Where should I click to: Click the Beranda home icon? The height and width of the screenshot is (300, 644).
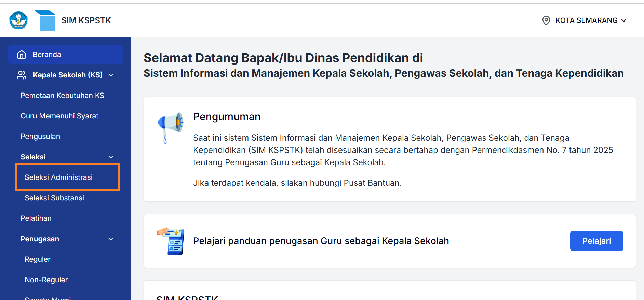[22, 54]
